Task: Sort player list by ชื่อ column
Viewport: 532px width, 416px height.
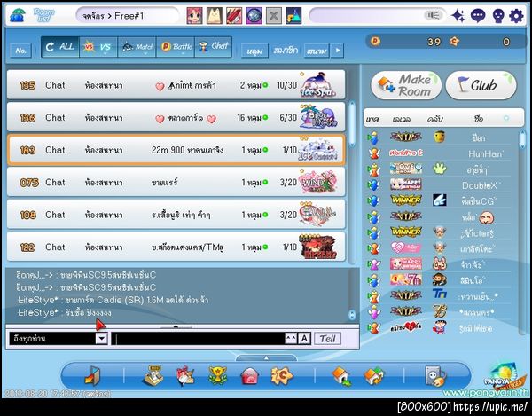Action: [479, 119]
